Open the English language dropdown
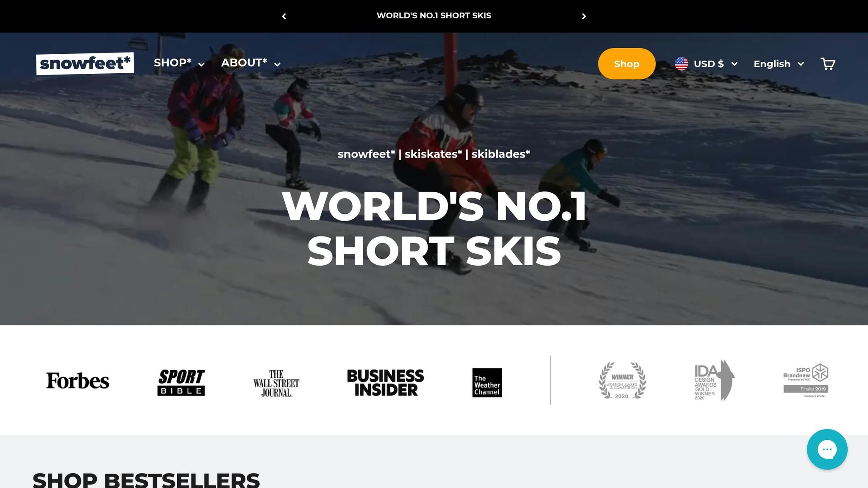Screen dimensions: 868x488 779,64
